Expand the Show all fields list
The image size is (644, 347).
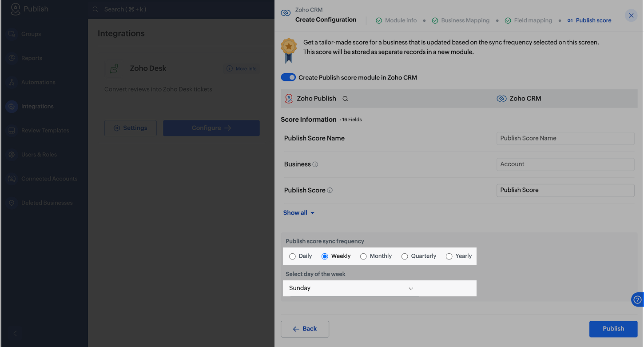tap(299, 213)
